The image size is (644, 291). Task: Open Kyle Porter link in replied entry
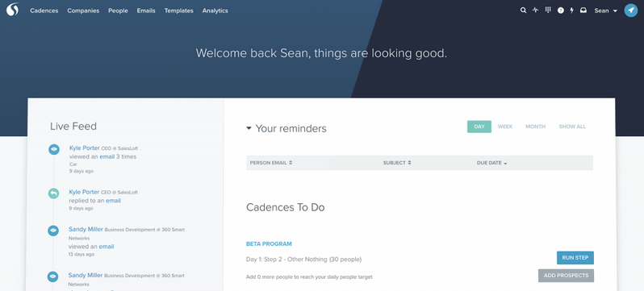tap(84, 192)
